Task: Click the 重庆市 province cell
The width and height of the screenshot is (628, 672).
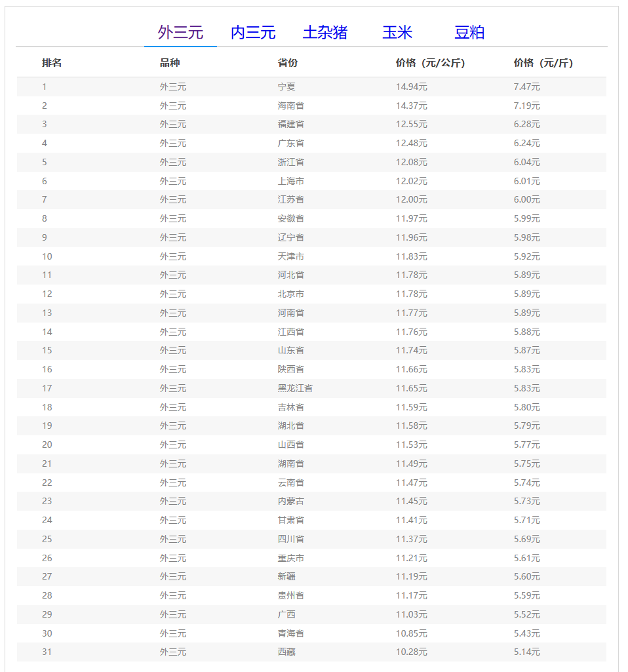Action: 290,558
